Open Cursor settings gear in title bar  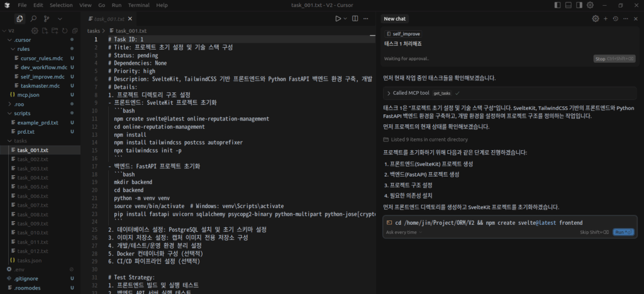(590, 5)
